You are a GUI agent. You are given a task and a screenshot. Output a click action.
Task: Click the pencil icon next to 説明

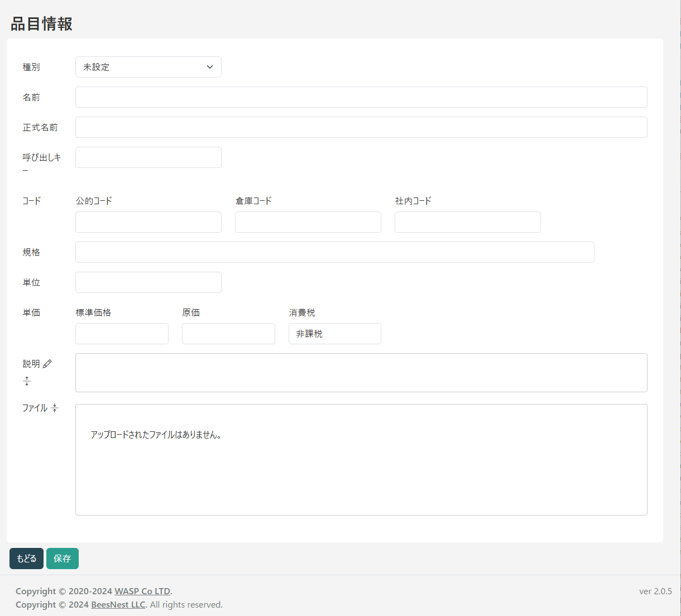(x=47, y=363)
